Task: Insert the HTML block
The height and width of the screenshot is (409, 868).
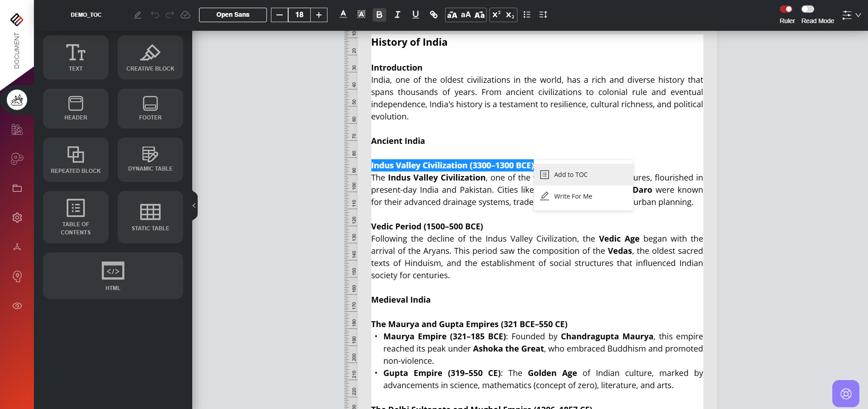Action: point(113,276)
